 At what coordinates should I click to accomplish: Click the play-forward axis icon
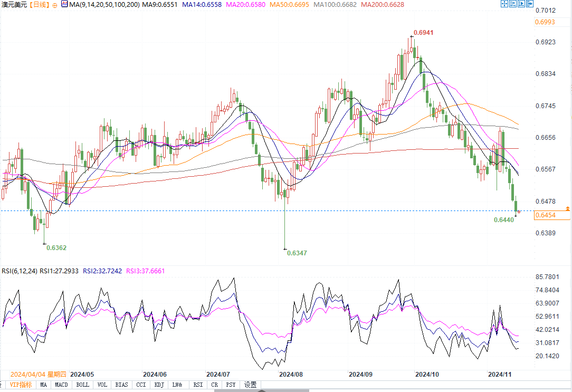[x=521, y=4]
